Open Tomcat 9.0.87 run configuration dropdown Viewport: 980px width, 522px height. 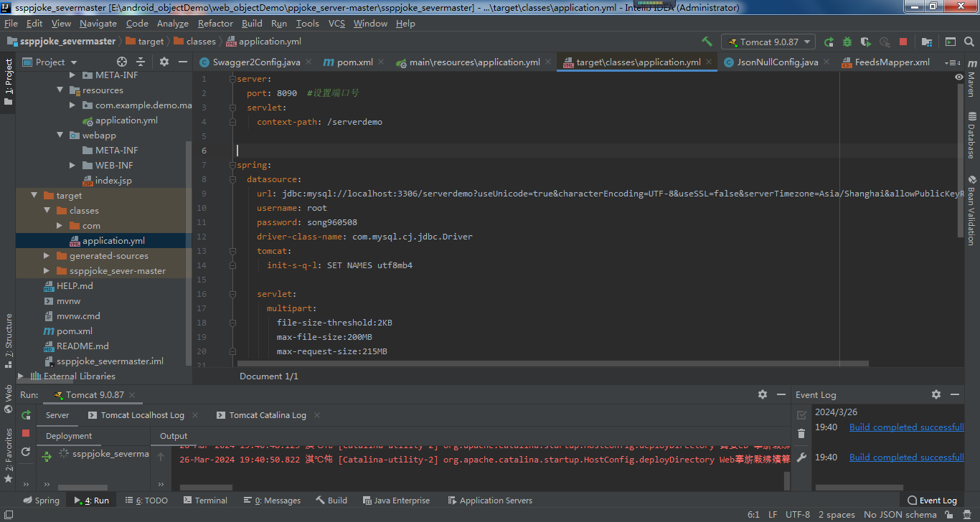click(x=769, y=42)
